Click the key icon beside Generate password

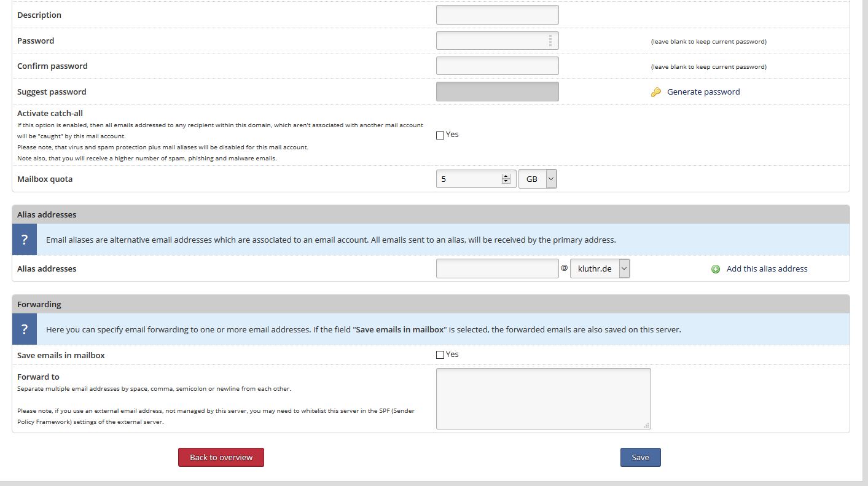point(656,92)
